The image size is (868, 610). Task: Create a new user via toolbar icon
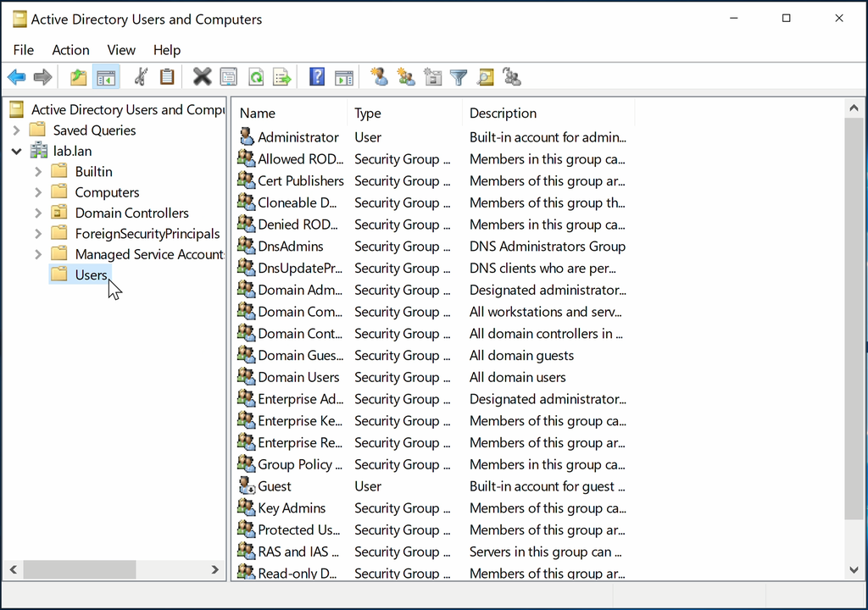pyautogui.click(x=379, y=77)
